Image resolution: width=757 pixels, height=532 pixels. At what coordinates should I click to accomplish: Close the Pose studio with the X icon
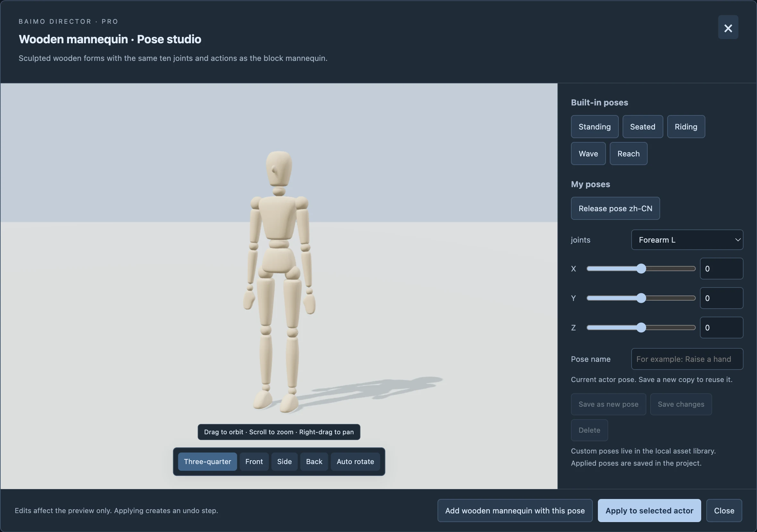728,28
